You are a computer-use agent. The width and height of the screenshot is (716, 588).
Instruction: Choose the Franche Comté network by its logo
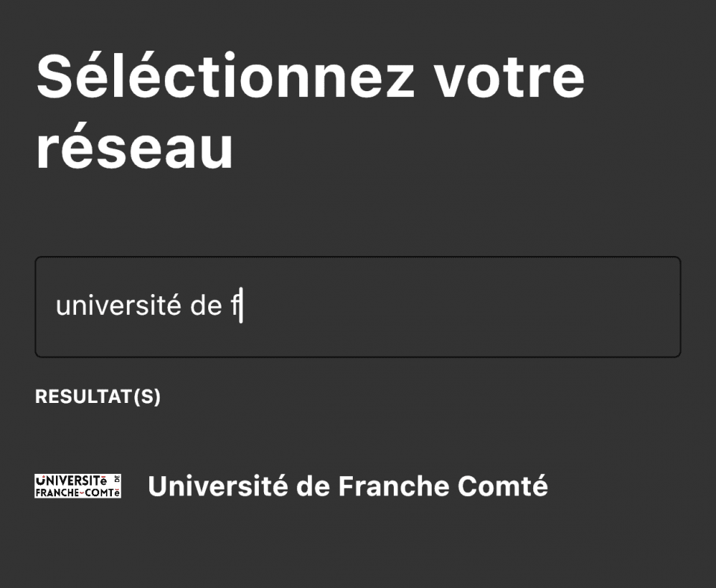(x=78, y=486)
